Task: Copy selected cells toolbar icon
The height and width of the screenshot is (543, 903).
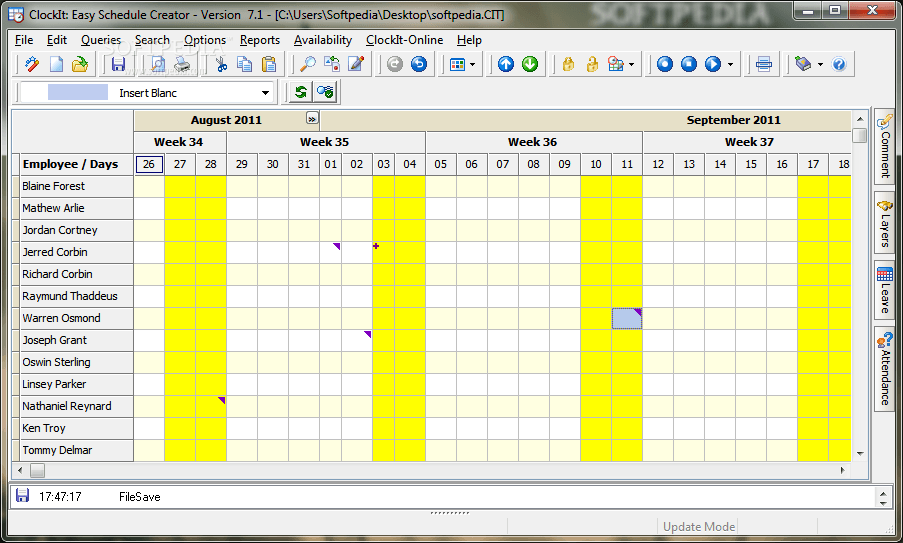Action: coord(245,64)
